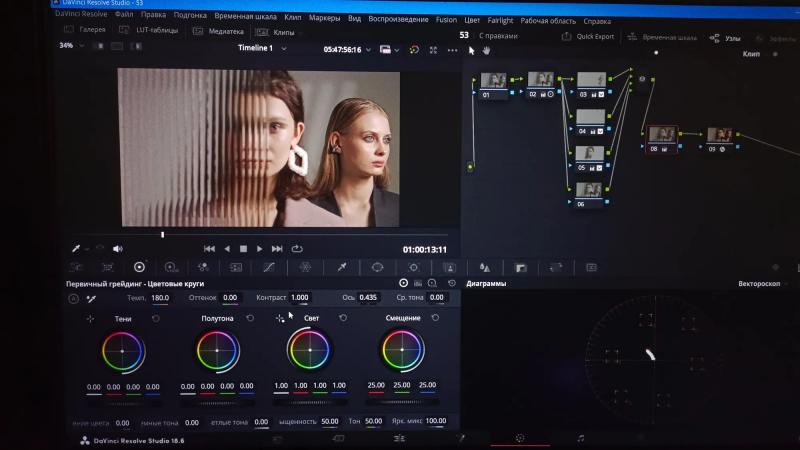Select node 05 thumbnail
The image size is (800, 450).
coord(590,153)
